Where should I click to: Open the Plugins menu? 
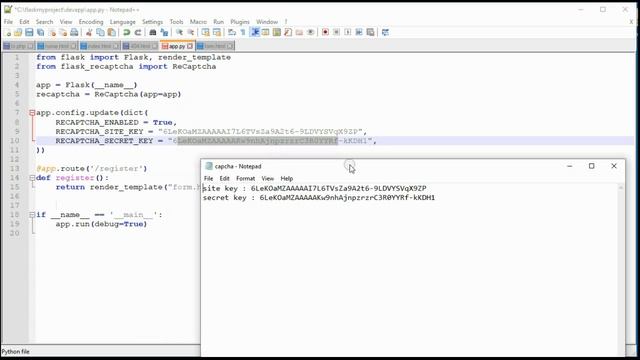[x=240, y=22]
